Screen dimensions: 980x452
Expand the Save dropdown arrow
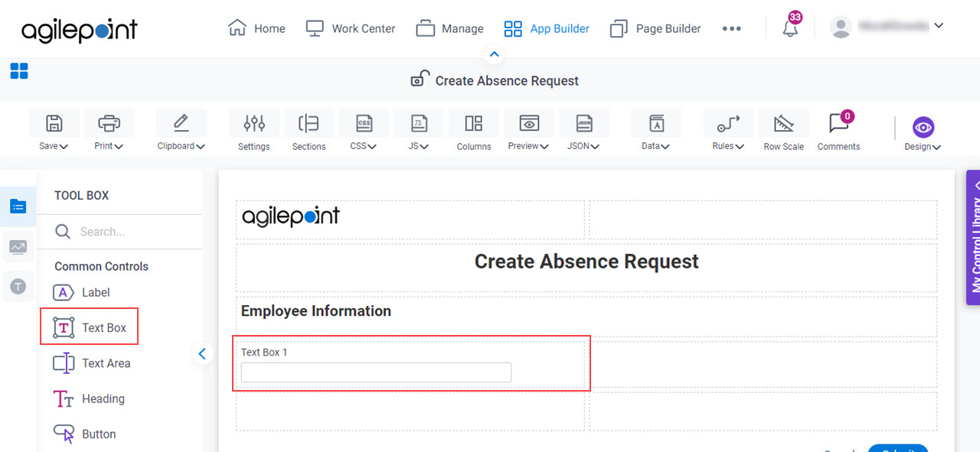64,146
